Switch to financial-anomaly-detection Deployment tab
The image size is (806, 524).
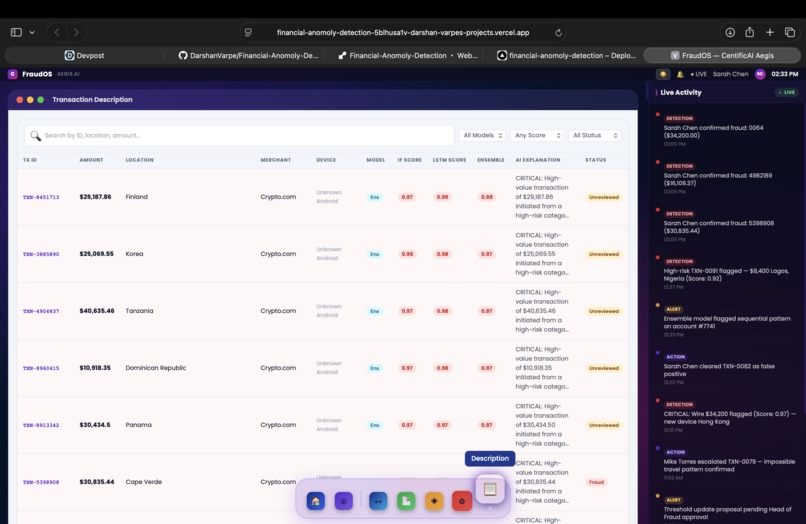566,56
